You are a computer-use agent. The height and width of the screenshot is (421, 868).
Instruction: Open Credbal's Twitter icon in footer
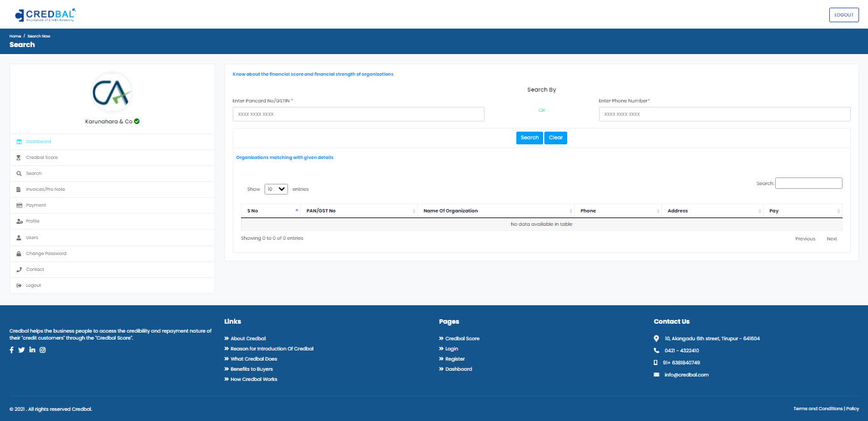22,350
